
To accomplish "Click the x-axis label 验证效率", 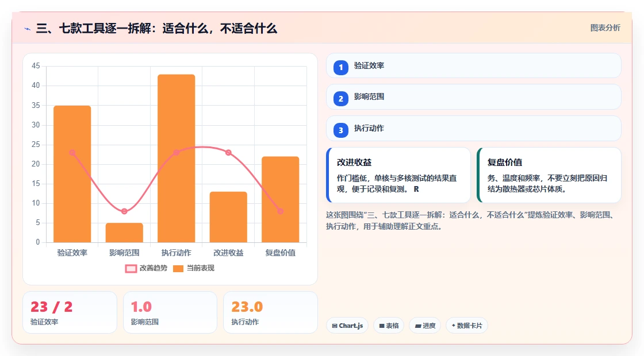I will [72, 253].
